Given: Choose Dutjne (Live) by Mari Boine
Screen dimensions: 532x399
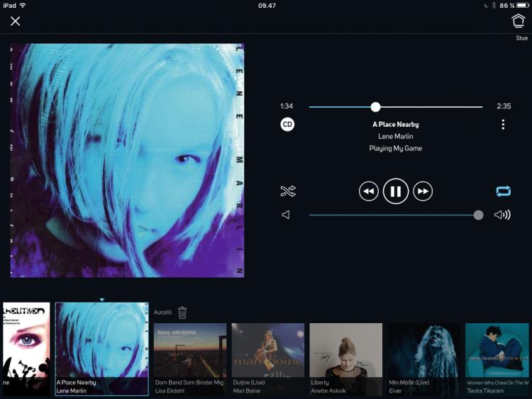Looking at the screenshot, I should point(268,359).
